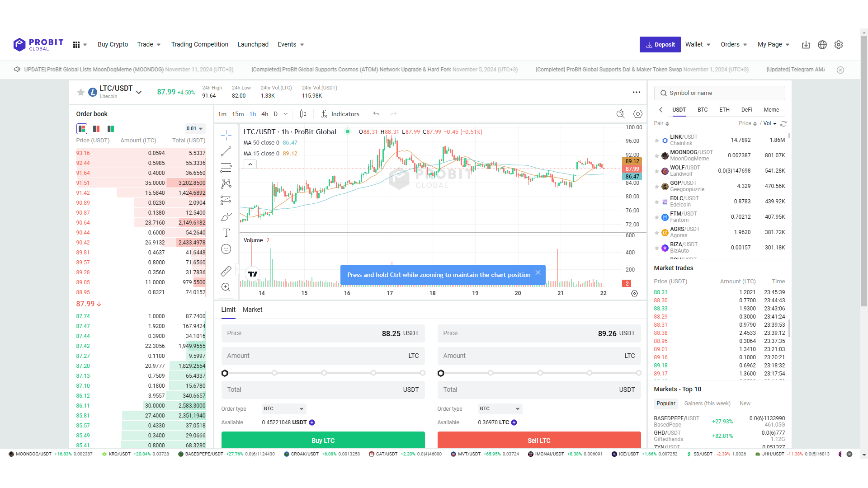Select the ETH market tab
868x488 pixels.
(724, 110)
